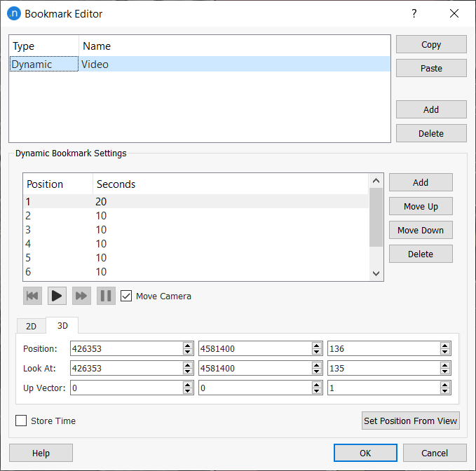Click the first Position X input field

click(125, 348)
